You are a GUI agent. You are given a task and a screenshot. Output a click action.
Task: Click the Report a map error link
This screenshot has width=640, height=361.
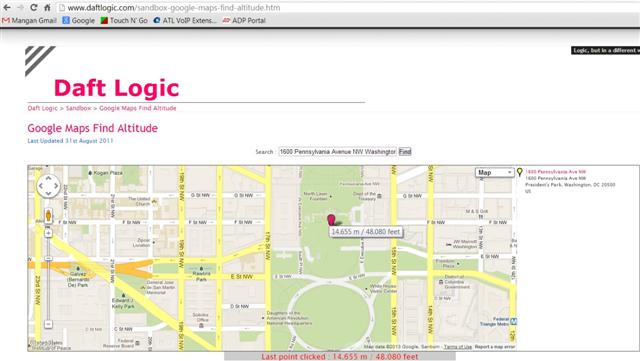(495, 347)
